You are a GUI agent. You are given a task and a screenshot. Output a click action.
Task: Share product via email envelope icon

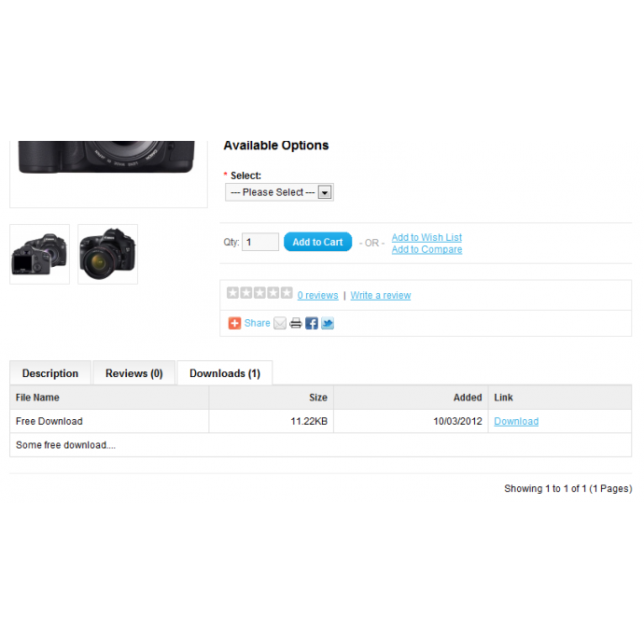pos(280,323)
